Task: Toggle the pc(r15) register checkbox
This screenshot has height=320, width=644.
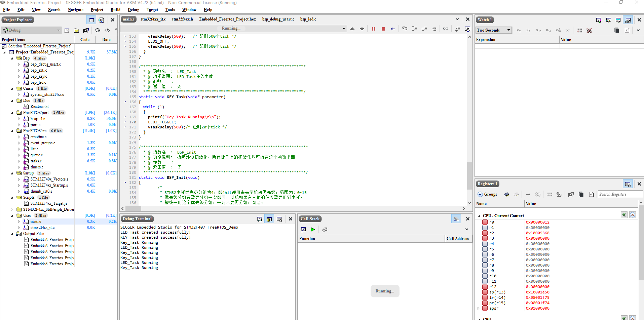Action: pos(485,303)
